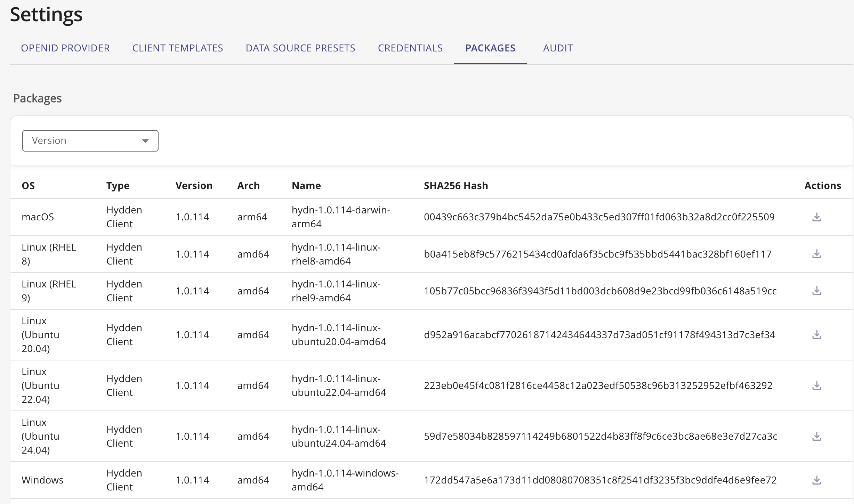
Task: Switch to the CREDENTIALS tab
Action: click(x=410, y=48)
